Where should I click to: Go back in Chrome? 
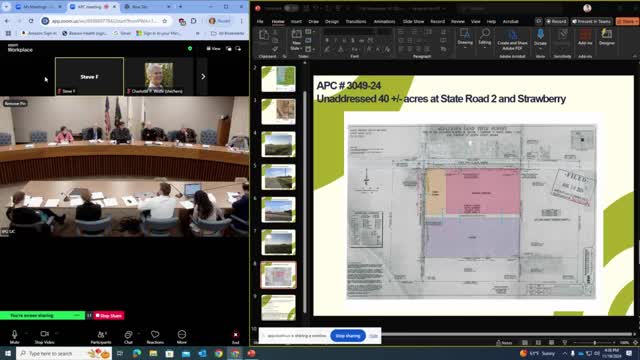tap(7, 21)
